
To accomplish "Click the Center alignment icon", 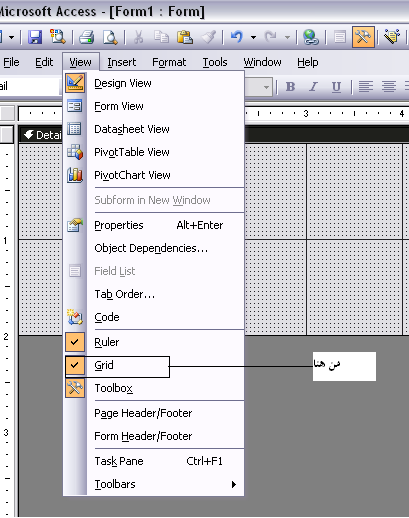I will pos(388,87).
